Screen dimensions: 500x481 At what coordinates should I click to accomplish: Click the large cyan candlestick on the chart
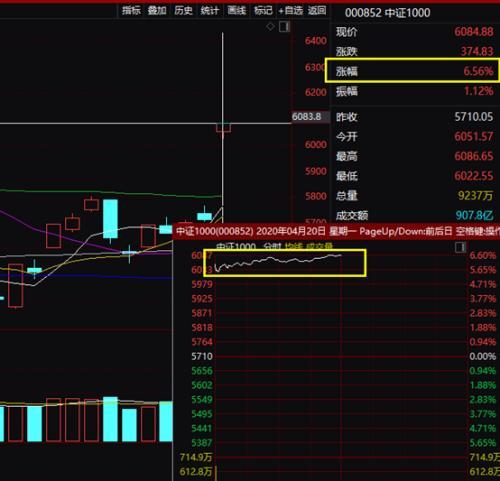pos(110,219)
